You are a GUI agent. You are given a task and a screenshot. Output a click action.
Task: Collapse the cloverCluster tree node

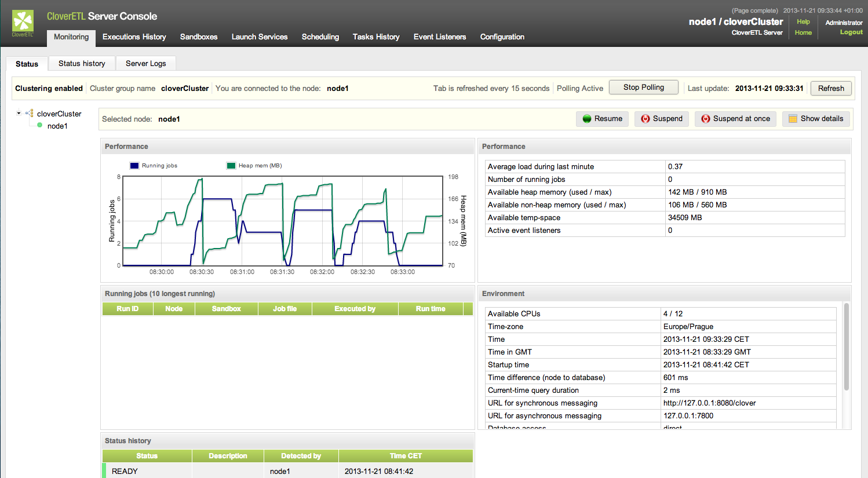point(19,113)
